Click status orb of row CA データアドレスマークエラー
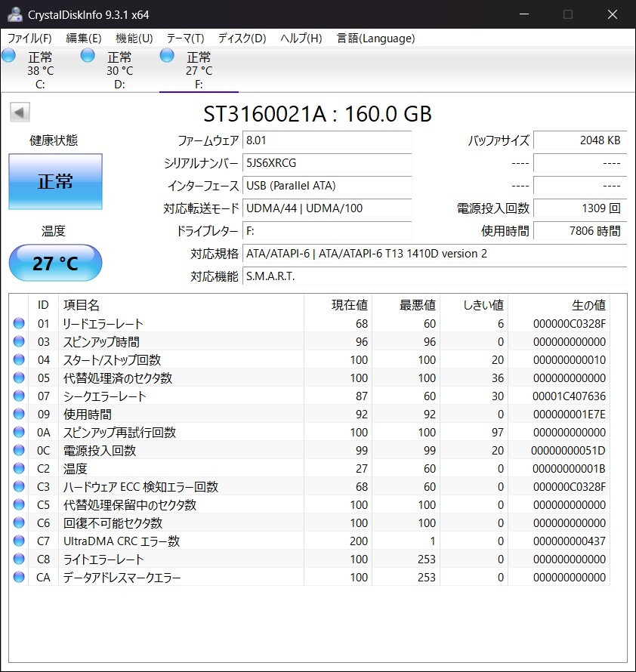The width and height of the screenshot is (636, 672). 19,577
